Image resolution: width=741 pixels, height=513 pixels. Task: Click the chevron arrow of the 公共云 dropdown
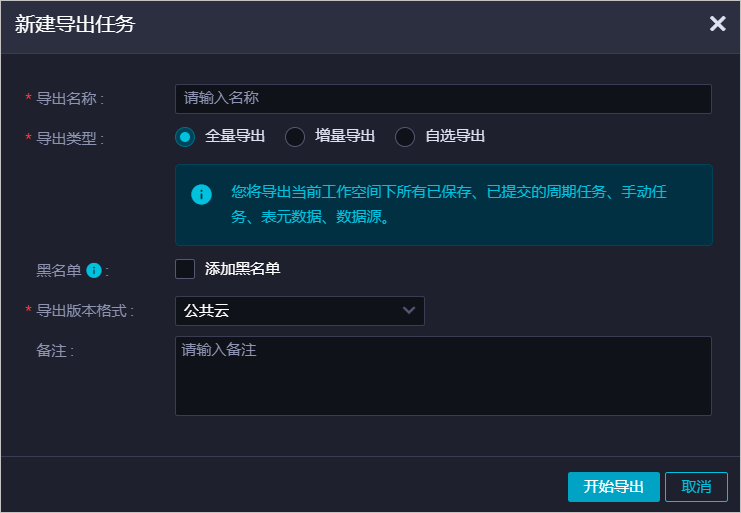(x=408, y=311)
